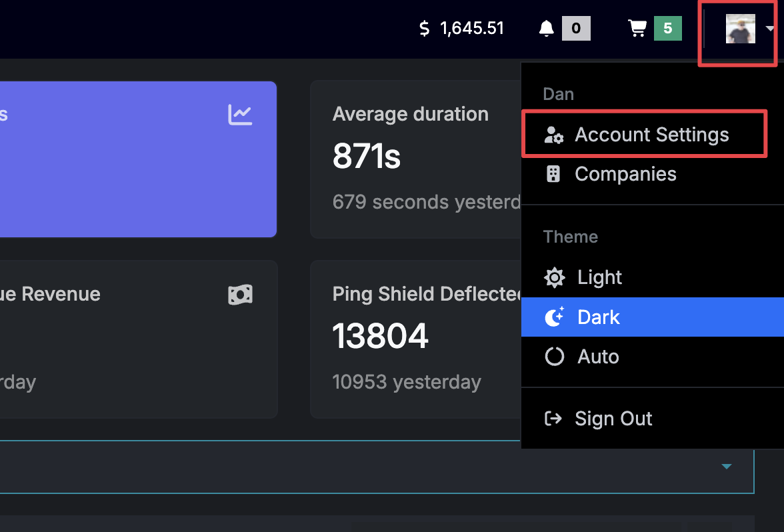Expand the teal-bordered dropdown arrow
Viewport: 784px width, 532px height.
click(x=727, y=467)
